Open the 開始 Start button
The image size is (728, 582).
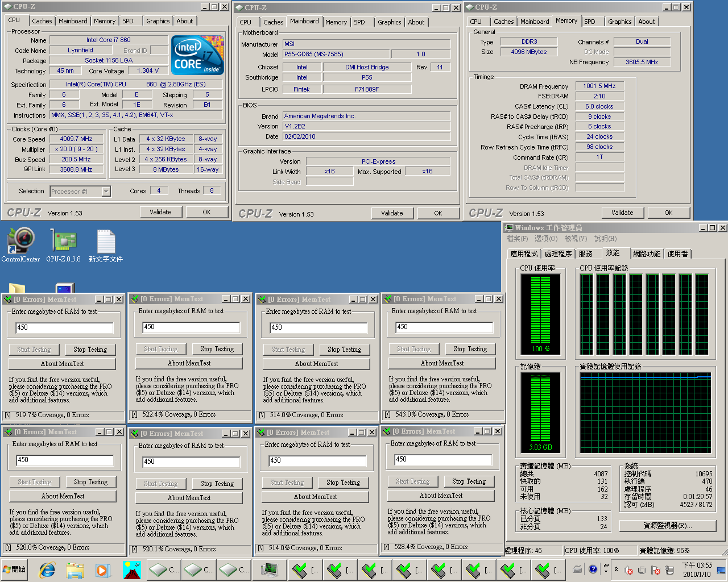(x=15, y=569)
